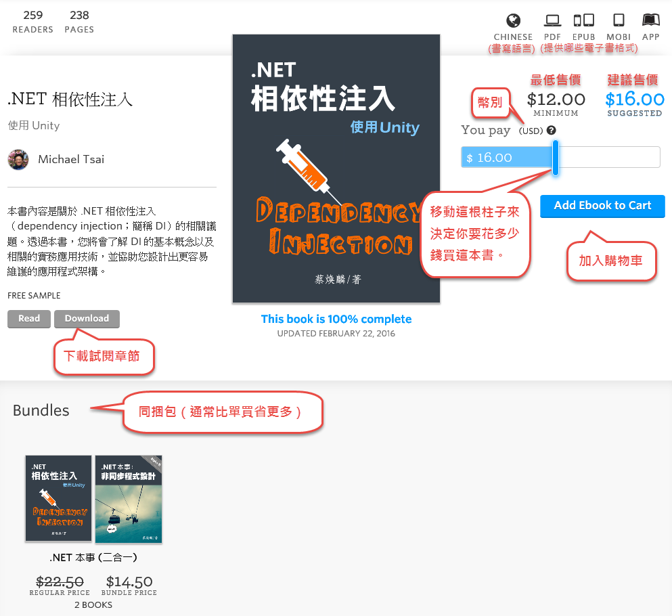Image resolution: width=672 pixels, height=616 pixels.
Task: Click the $12.00 minimum price
Action: click(556, 100)
